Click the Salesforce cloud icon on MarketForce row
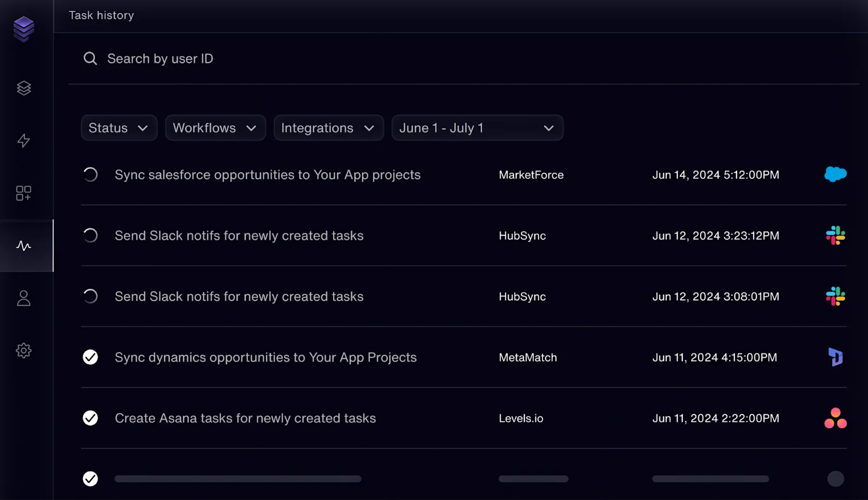The image size is (868, 500). click(x=835, y=174)
